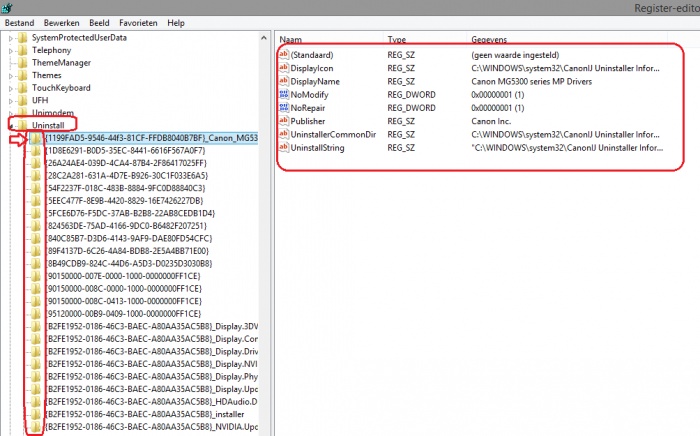Click the Uninstall folder icon

(23, 125)
